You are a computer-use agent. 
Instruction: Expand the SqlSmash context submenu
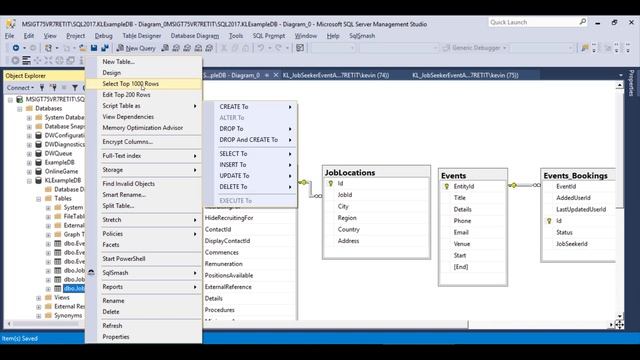(x=143, y=273)
